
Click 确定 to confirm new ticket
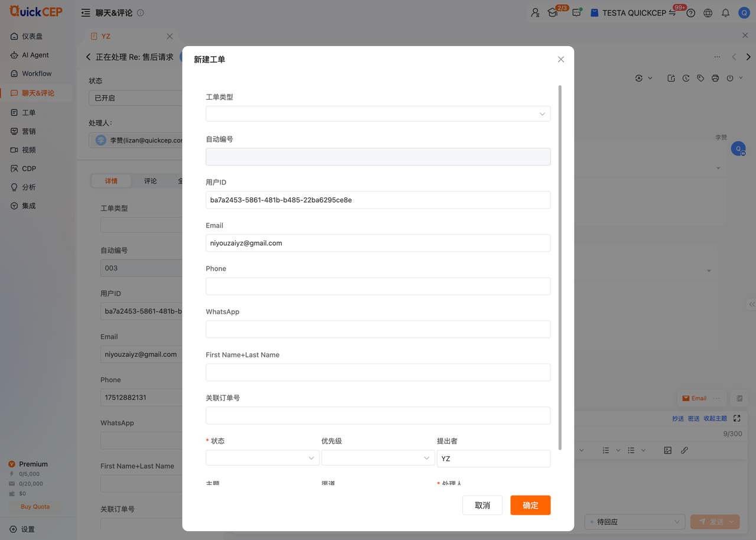(x=530, y=505)
